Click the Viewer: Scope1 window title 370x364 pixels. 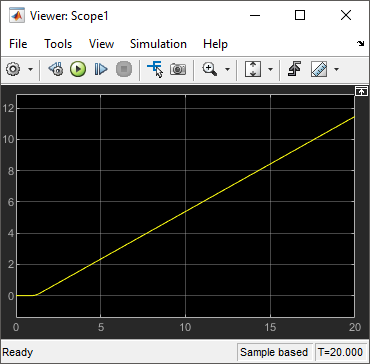point(69,16)
